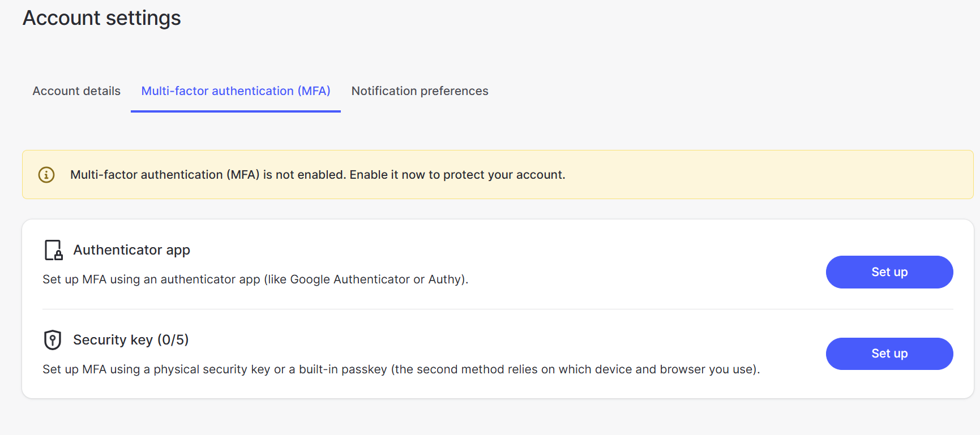The width and height of the screenshot is (980, 435).
Task: Set up the Authenticator app method
Action: coord(889,272)
